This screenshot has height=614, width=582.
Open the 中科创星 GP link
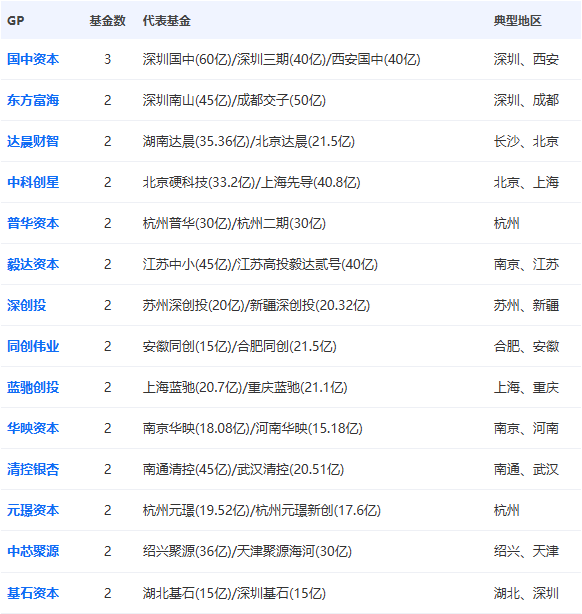tap(33, 182)
